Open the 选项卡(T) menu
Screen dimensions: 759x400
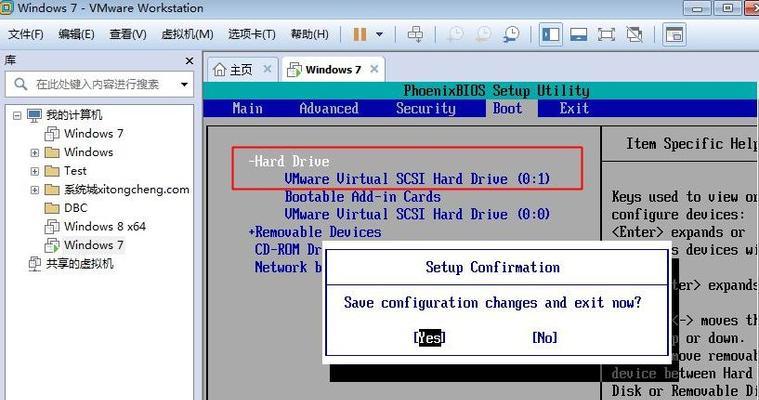point(252,34)
